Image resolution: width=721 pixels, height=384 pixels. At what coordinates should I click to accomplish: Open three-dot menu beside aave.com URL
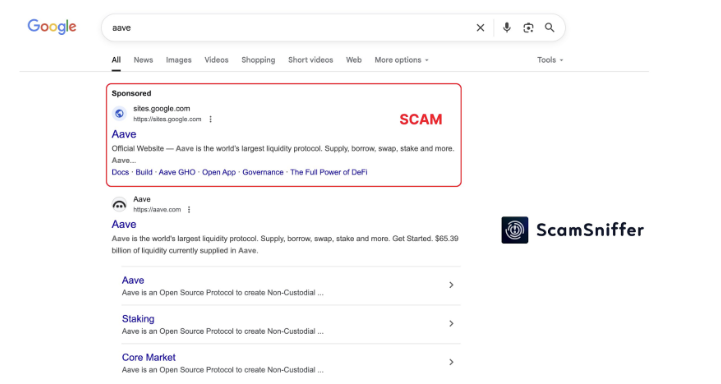(189, 210)
